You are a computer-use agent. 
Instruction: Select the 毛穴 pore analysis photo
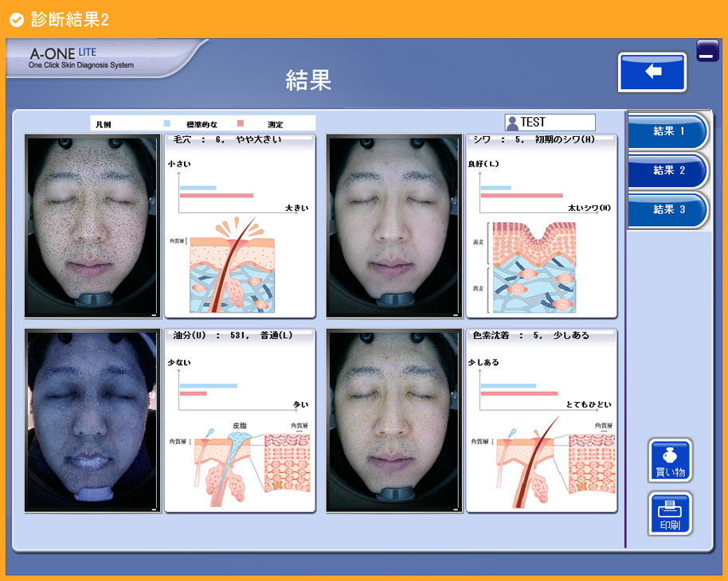[92, 226]
